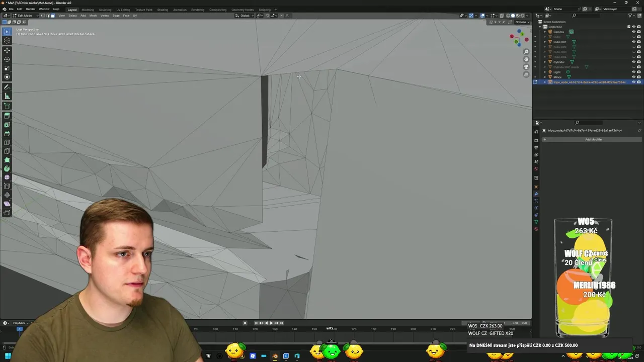Open the Global orientation dropdown
The width and height of the screenshot is (644, 362).
click(245, 16)
